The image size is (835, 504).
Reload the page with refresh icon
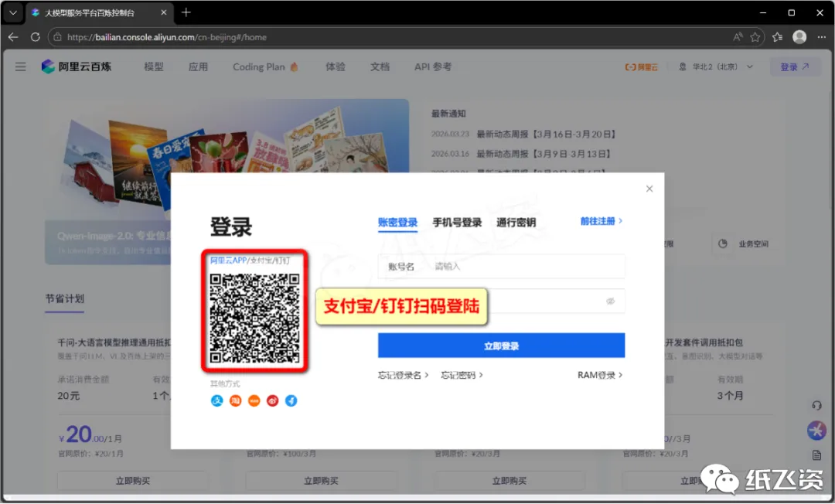(x=35, y=37)
